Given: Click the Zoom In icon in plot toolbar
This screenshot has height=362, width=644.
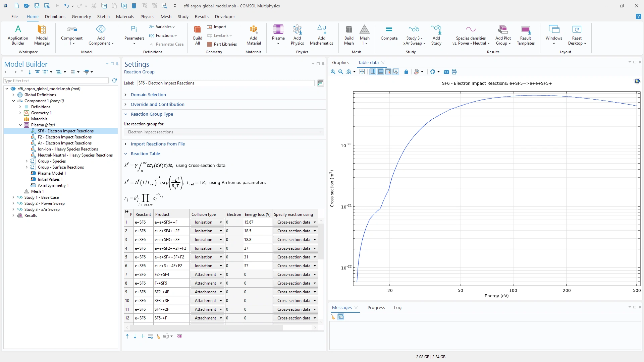Looking at the screenshot, I should point(333,72).
